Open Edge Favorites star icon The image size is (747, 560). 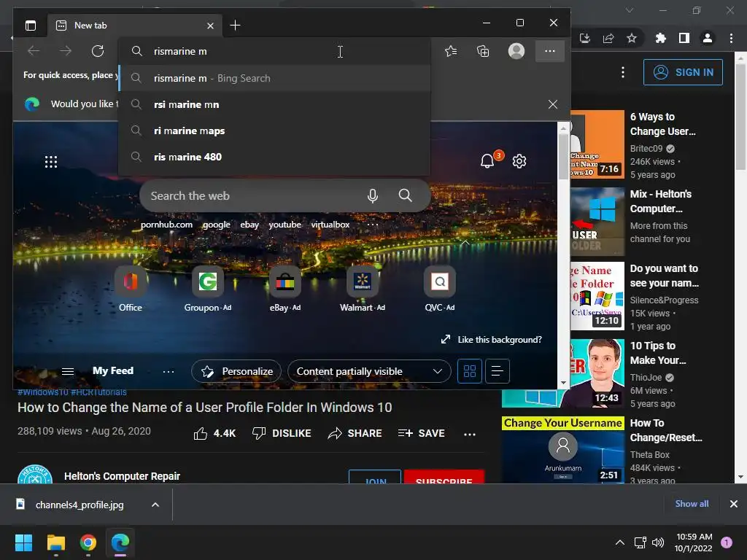click(451, 51)
